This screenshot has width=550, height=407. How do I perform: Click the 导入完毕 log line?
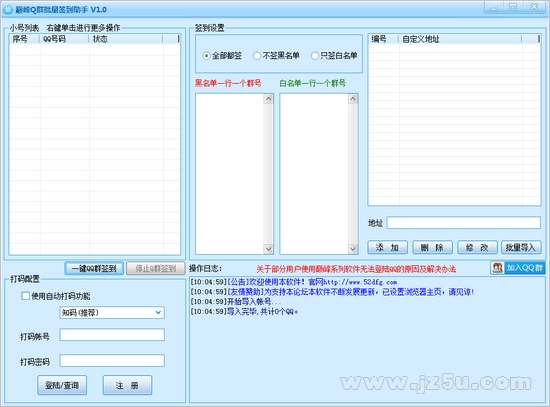click(244, 312)
